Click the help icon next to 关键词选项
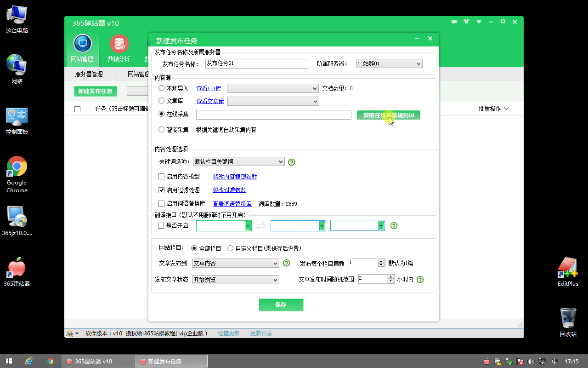The width and height of the screenshot is (588, 368). 291,162
